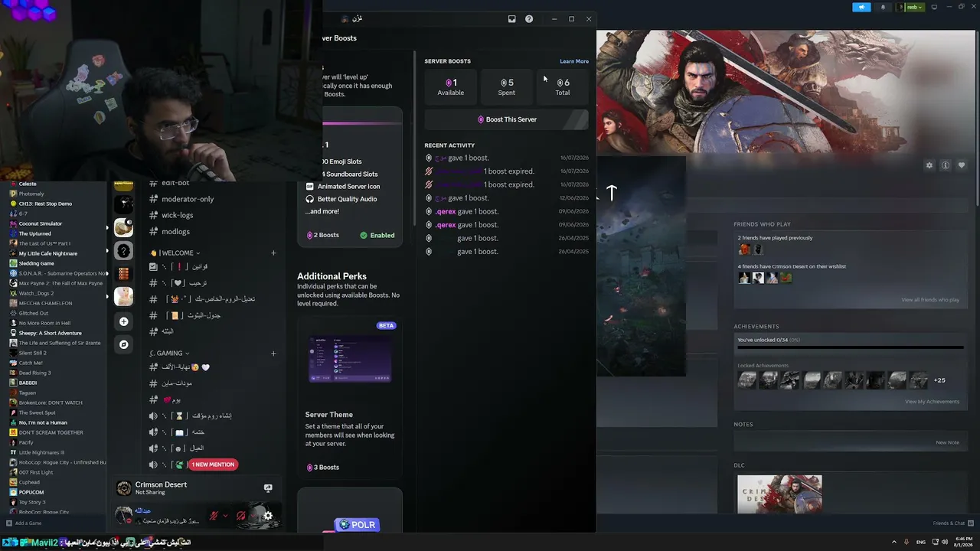
Task: Favorite Crimson Desert with heart icon
Action: pos(962,165)
